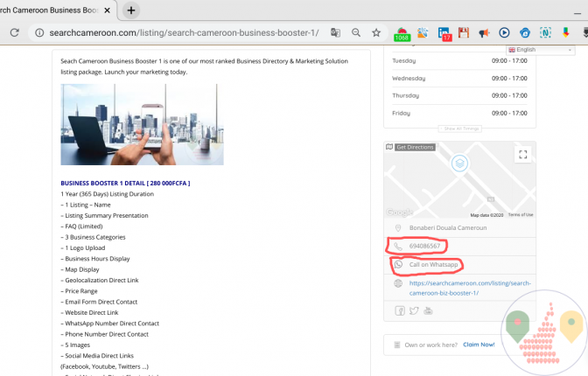
Task: Close the Search Cameroon Business Booster tab
Action: (x=108, y=10)
